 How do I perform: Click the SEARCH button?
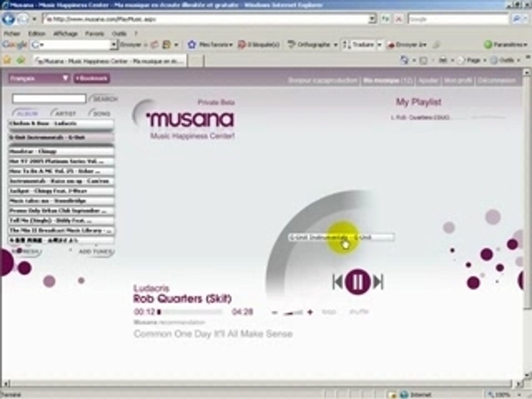104,99
